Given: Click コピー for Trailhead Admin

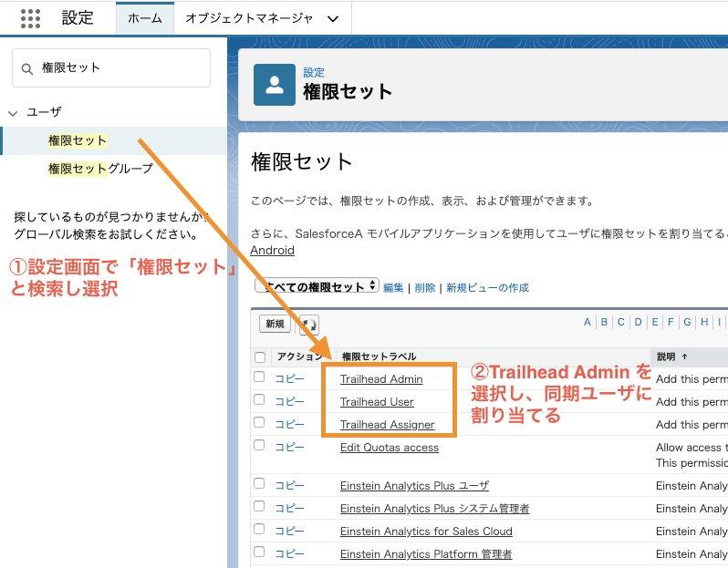Looking at the screenshot, I should (289, 378).
